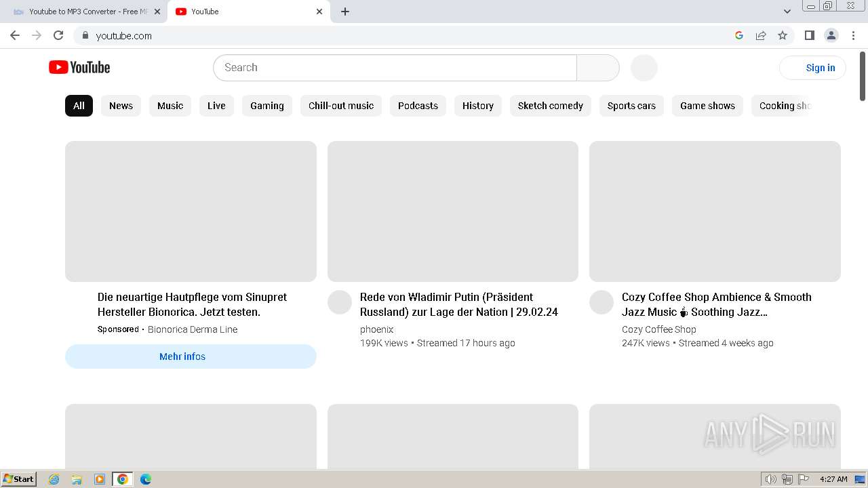Open the network tray icon
Viewport: 868px width, 488px height.
pyautogui.click(x=787, y=479)
